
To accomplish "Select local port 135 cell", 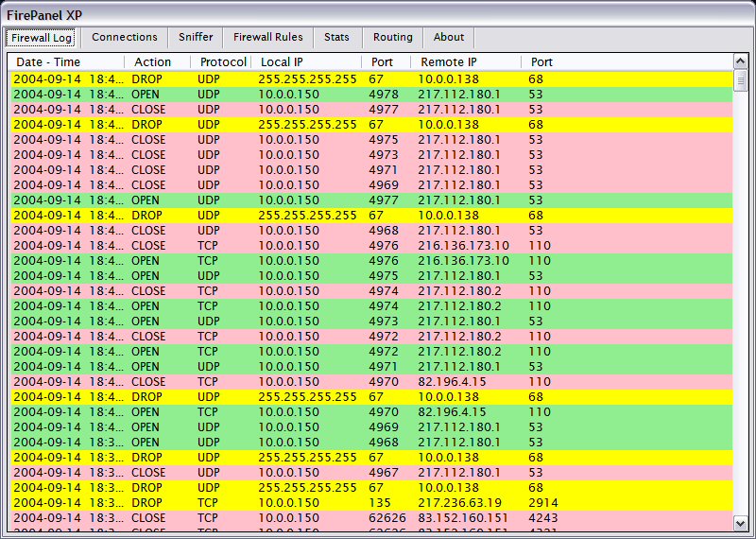I will pyautogui.click(x=380, y=503).
